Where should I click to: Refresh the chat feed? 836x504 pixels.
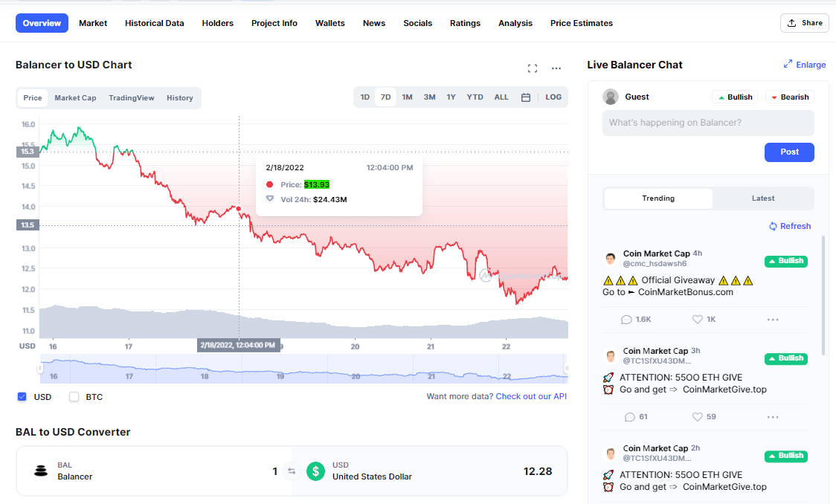click(790, 226)
